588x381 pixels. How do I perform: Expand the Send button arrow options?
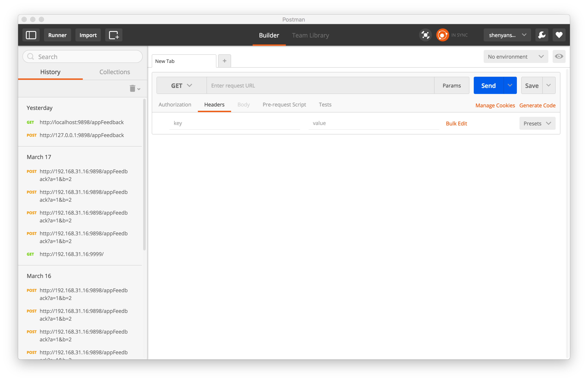coord(510,85)
